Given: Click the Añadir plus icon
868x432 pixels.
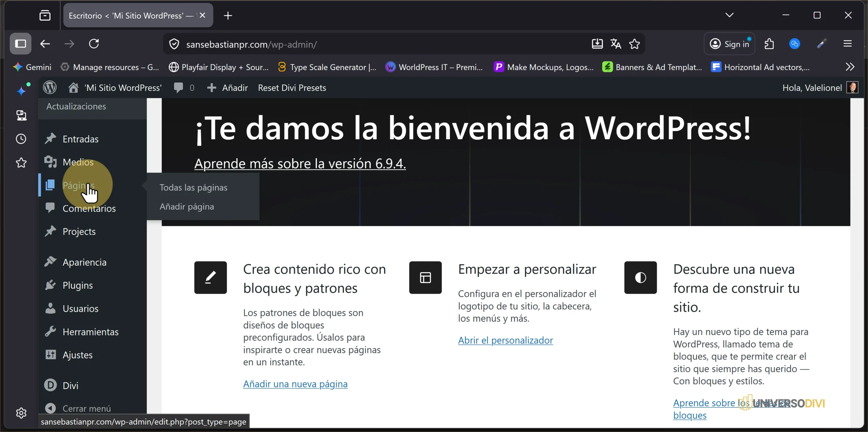Looking at the screenshot, I should 212,88.
